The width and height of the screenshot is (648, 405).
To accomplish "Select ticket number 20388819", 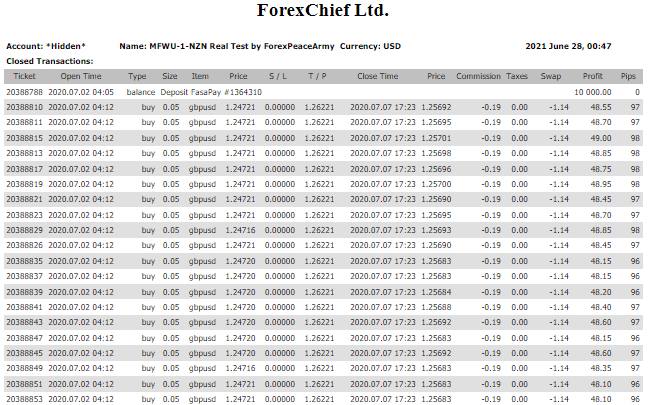I will tap(24, 184).
